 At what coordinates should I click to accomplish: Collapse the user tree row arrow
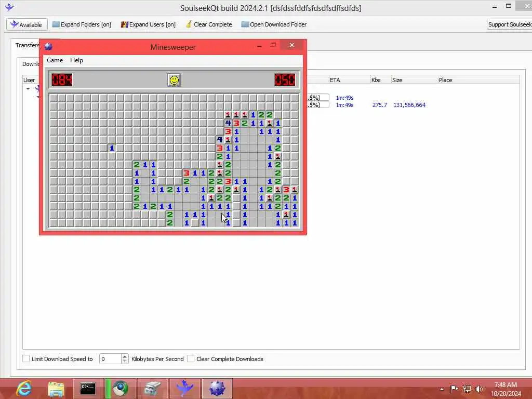(x=28, y=88)
